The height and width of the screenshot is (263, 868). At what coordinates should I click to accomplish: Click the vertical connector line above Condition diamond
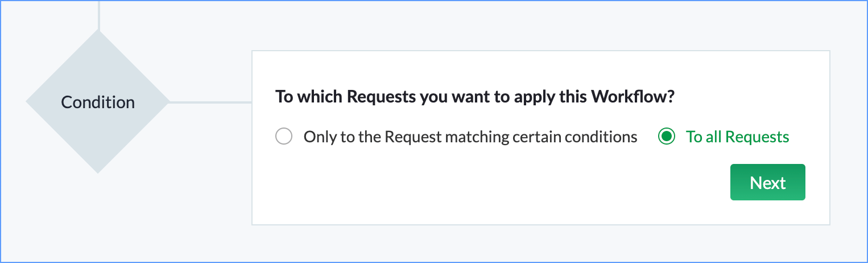[99, 14]
